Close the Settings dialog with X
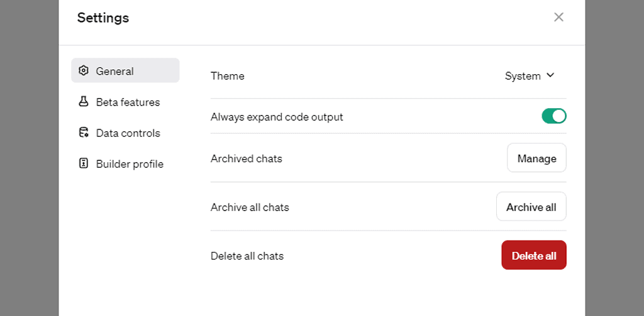Image resolution: width=644 pixels, height=316 pixels. (558, 17)
